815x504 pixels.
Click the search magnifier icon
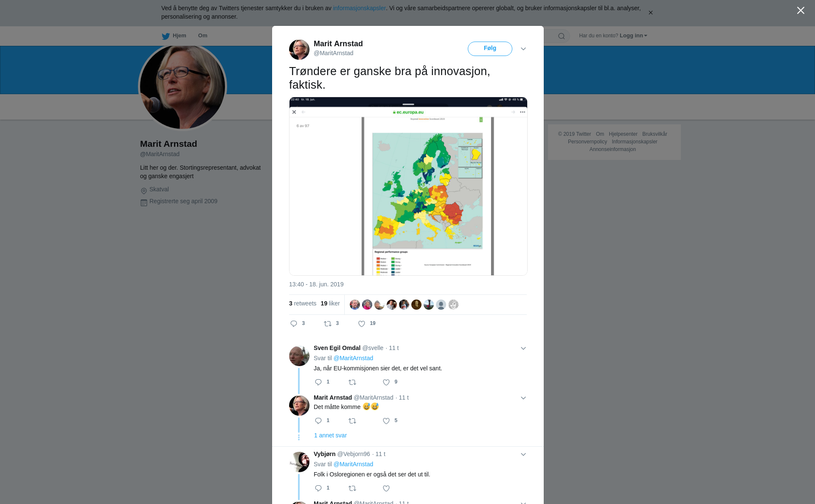tap(562, 36)
